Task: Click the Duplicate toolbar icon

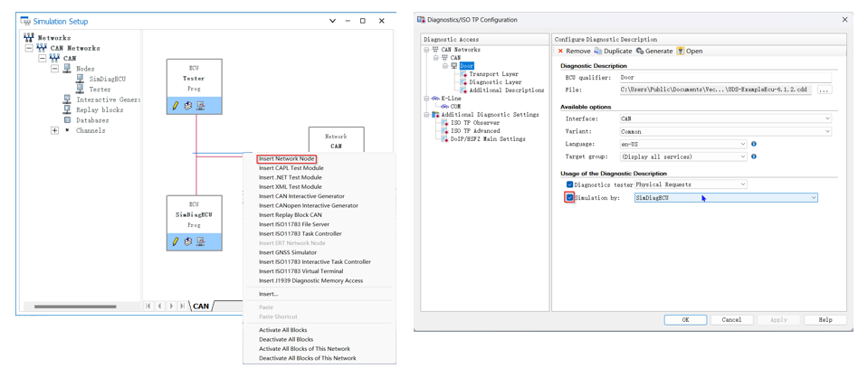Action: (x=598, y=51)
